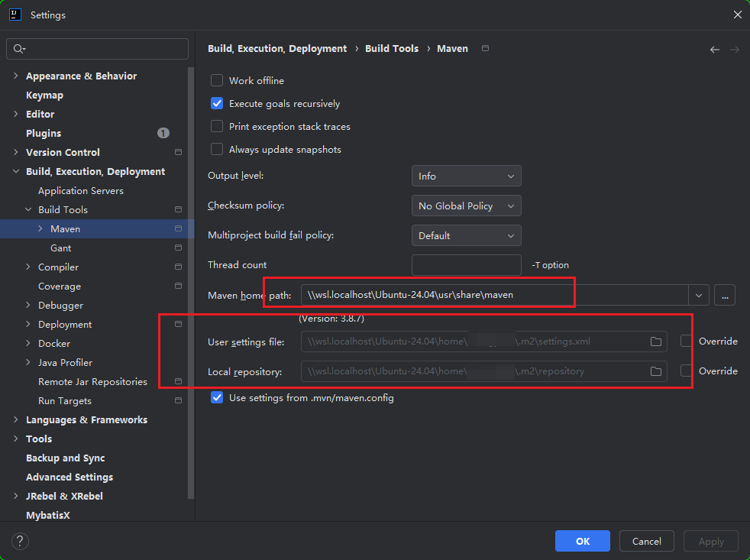Open Backup and Sync settings
The height and width of the screenshot is (560, 750).
66,458
